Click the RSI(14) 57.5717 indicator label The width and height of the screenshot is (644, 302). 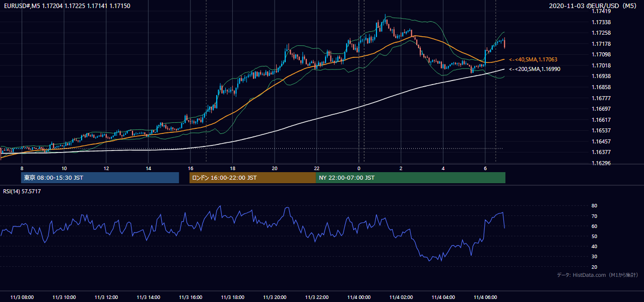(22, 192)
